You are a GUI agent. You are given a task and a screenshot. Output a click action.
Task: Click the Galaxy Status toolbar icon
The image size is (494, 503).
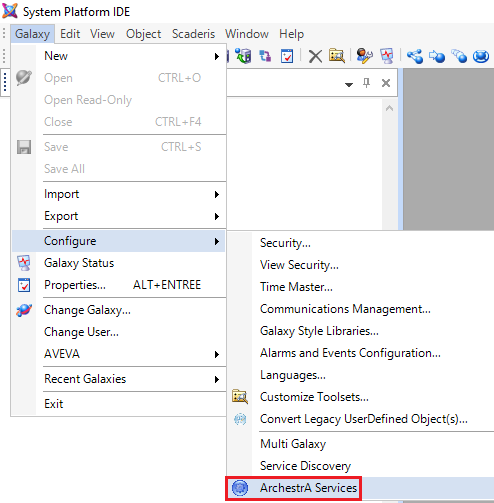387,56
